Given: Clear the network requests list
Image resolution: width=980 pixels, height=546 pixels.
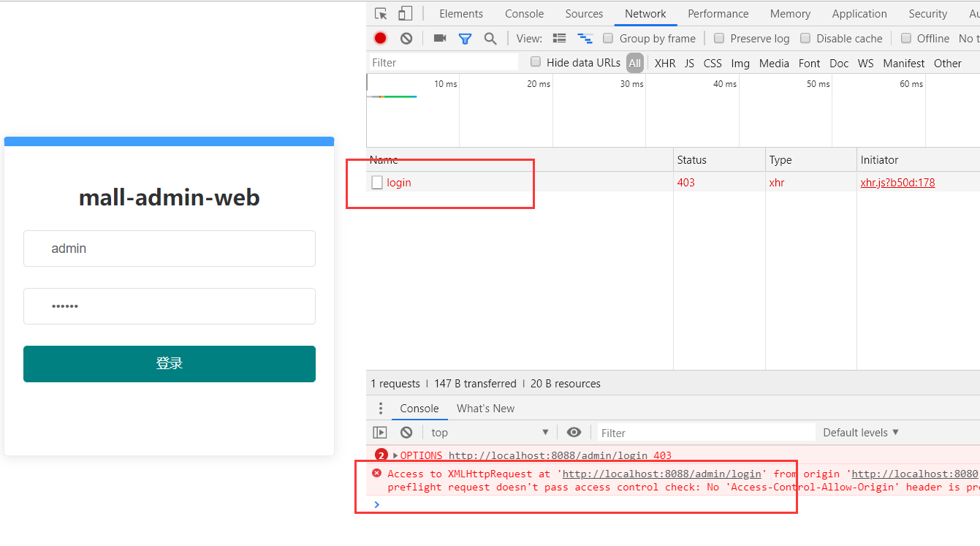Looking at the screenshot, I should [x=406, y=38].
